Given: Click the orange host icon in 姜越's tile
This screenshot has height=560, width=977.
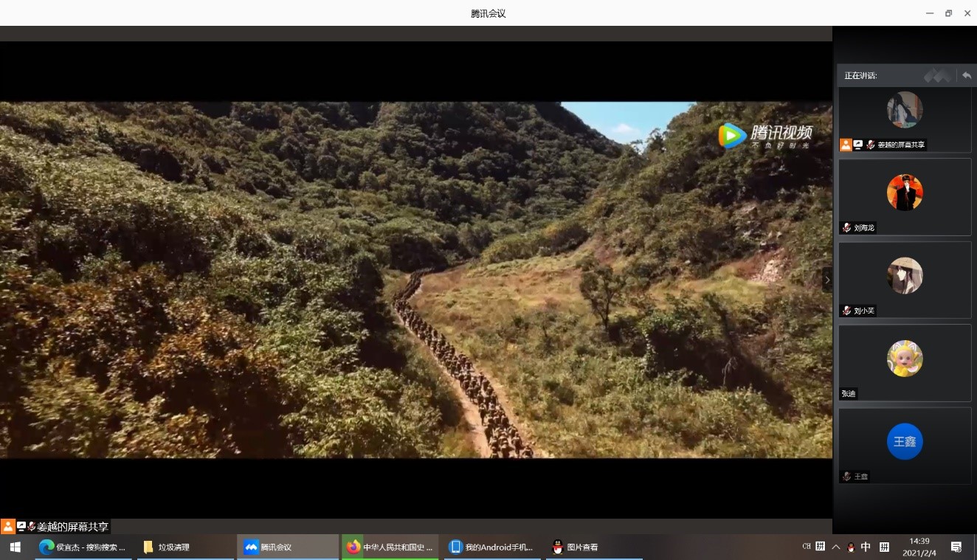Looking at the screenshot, I should coord(846,145).
